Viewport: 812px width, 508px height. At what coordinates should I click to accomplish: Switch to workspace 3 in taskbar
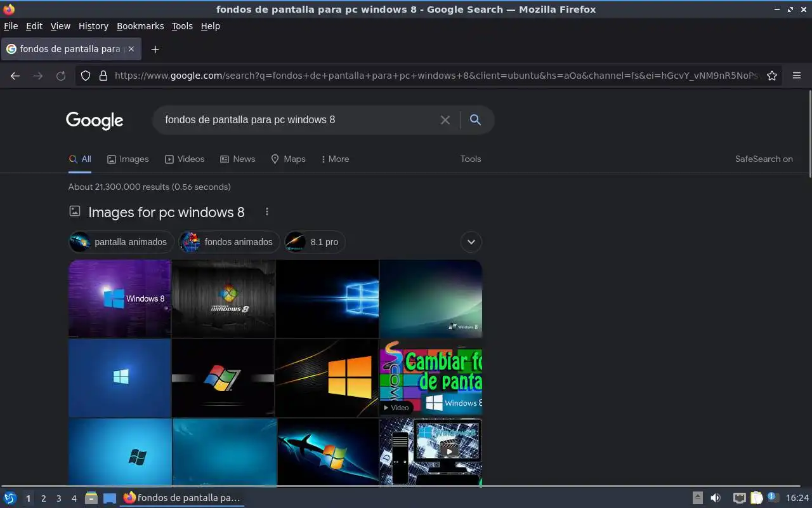(x=58, y=498)
